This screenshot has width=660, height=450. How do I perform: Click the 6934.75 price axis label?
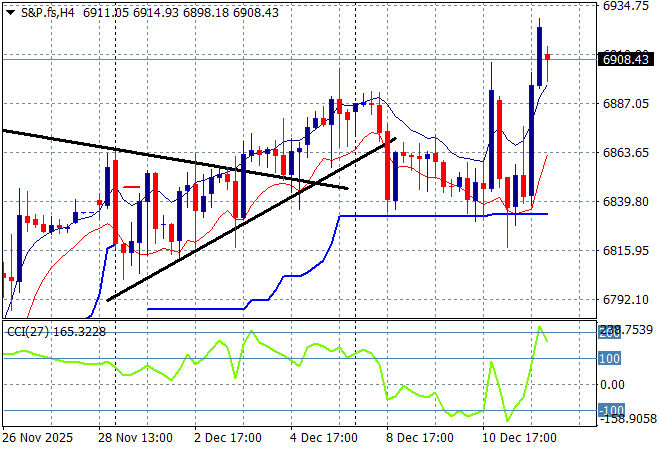pyautogui.click(x=626, y=6)
